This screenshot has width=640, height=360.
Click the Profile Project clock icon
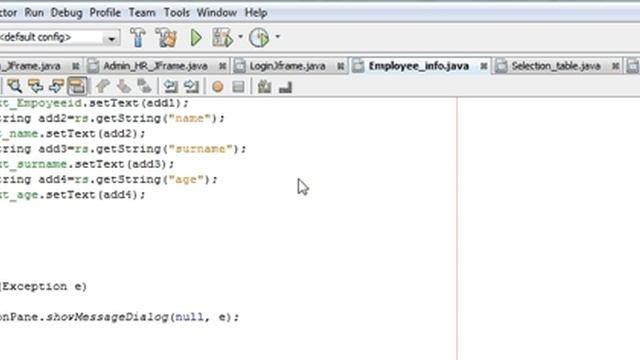click(259, 38)
